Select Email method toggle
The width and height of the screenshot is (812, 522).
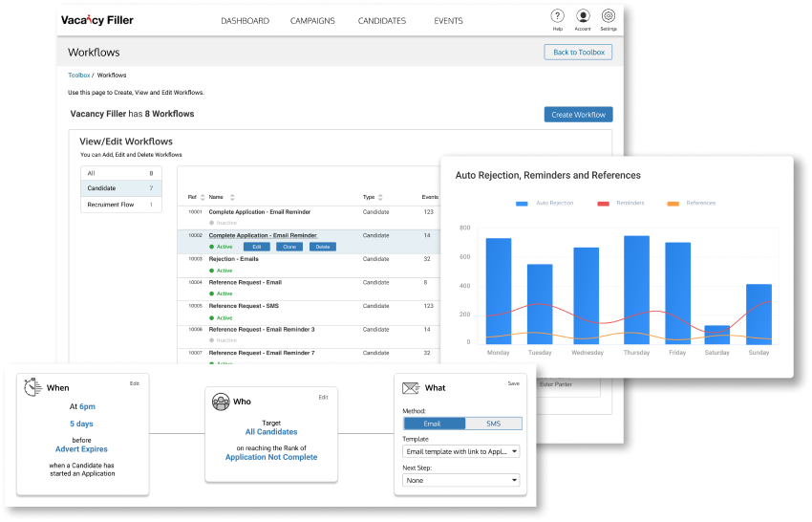coord(435,424)
